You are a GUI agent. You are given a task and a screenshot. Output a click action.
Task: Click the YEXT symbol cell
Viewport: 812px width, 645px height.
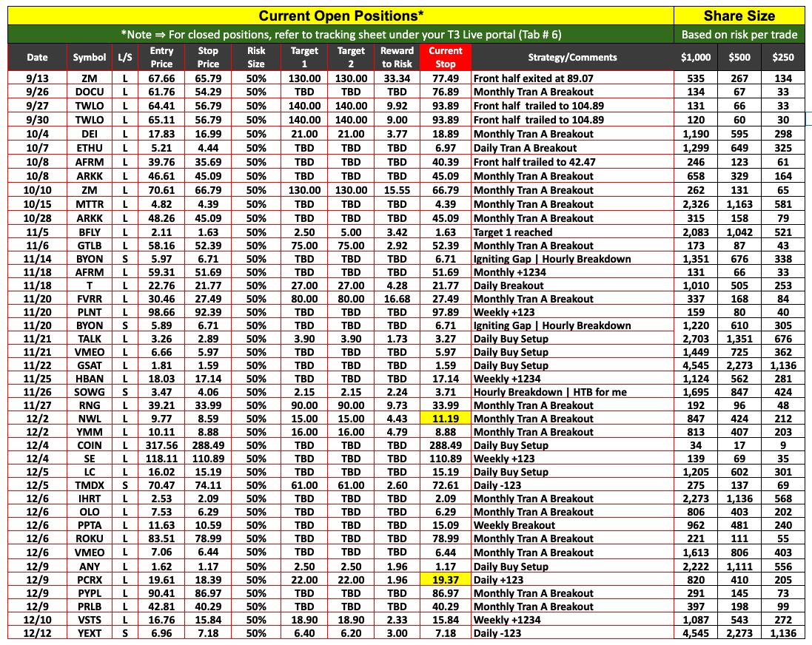(90, 633)
